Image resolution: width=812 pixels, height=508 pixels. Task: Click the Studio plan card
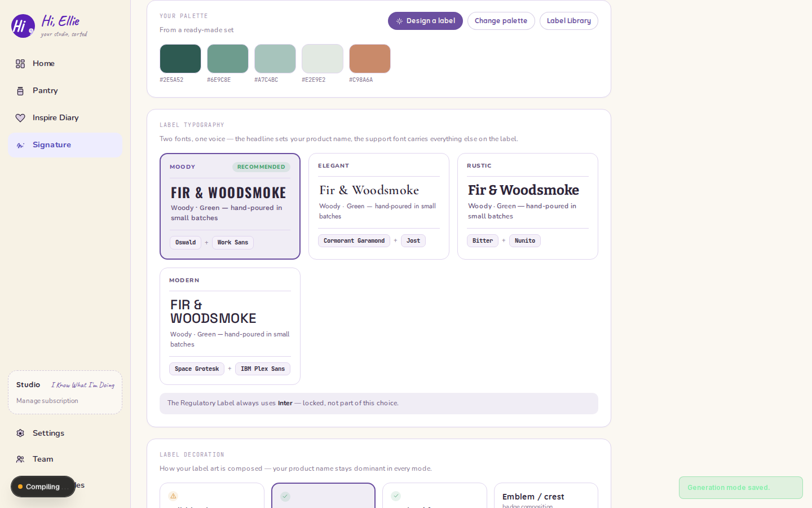(65, 392)
